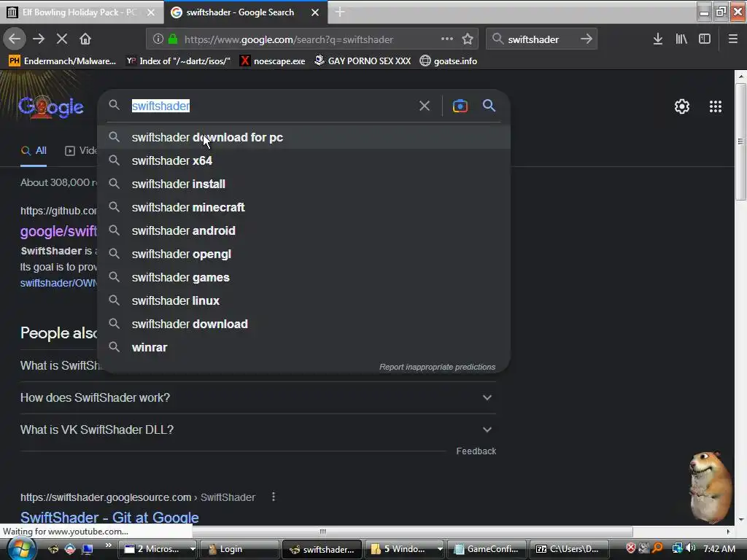Screen dimensions: 747x560
Task: Click the green padlock security icon
Action: click(x=173, y=39)
